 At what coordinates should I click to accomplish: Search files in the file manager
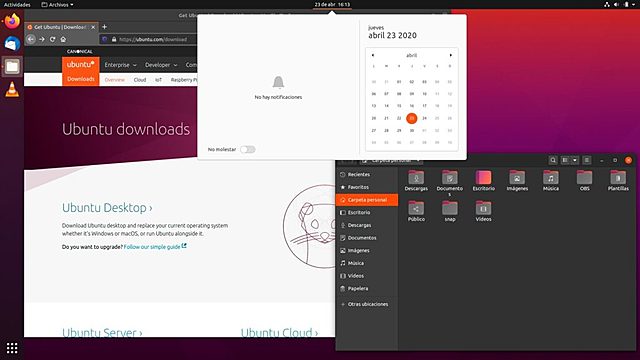(553, 160)
